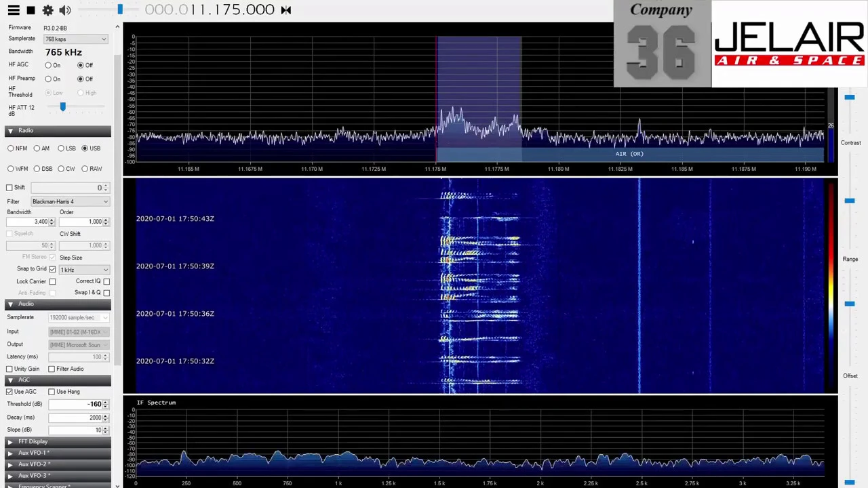Click the AGC Slope (dB) field
Viewport: 868px width, 488px height.
tap(79, 430)
